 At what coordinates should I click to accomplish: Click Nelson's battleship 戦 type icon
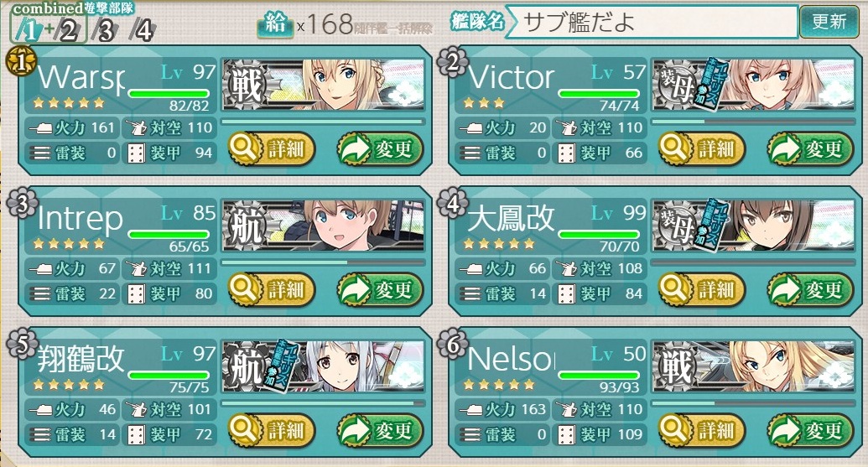pos(675,366)
